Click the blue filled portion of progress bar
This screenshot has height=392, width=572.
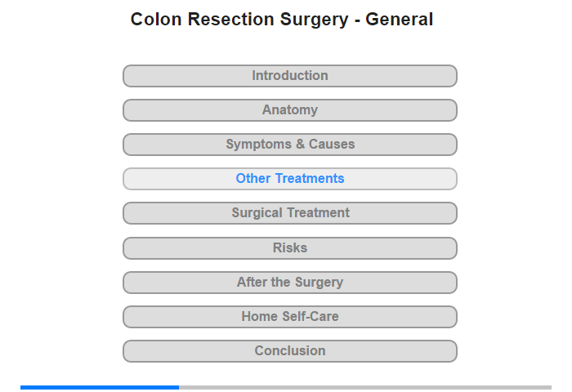coord(100,387)
